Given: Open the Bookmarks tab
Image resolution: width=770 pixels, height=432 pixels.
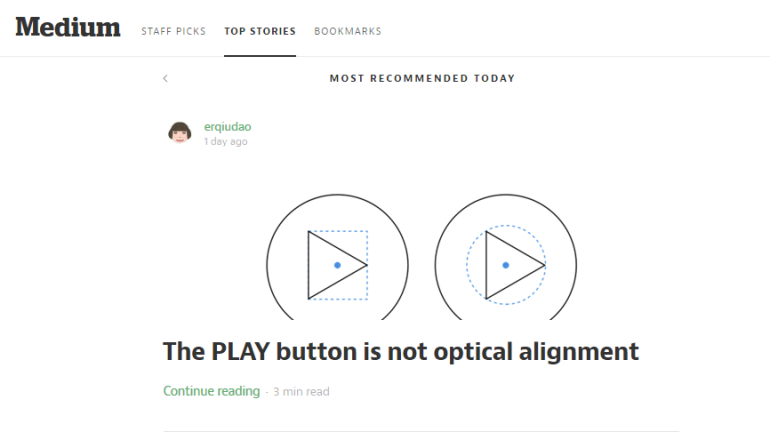Looking at the screenshot, I should coord(348,31).
